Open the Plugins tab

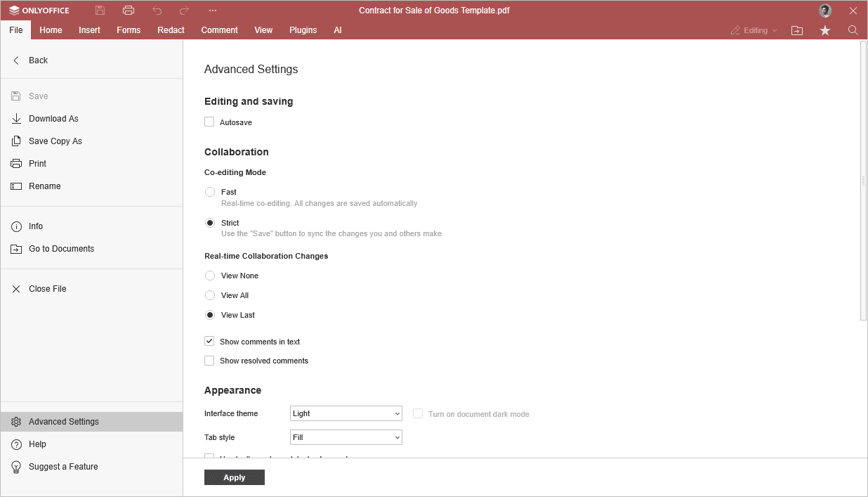coord(303,30)
